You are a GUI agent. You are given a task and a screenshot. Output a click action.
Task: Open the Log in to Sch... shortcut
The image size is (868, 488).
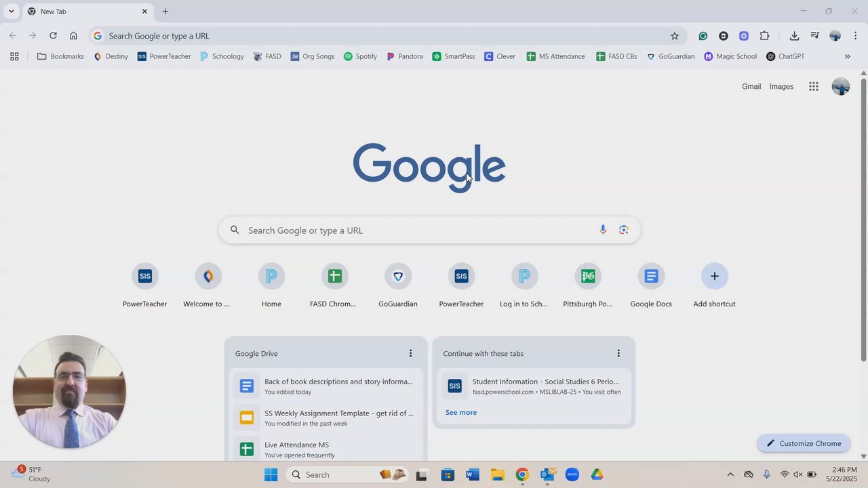tap(524, 285)
